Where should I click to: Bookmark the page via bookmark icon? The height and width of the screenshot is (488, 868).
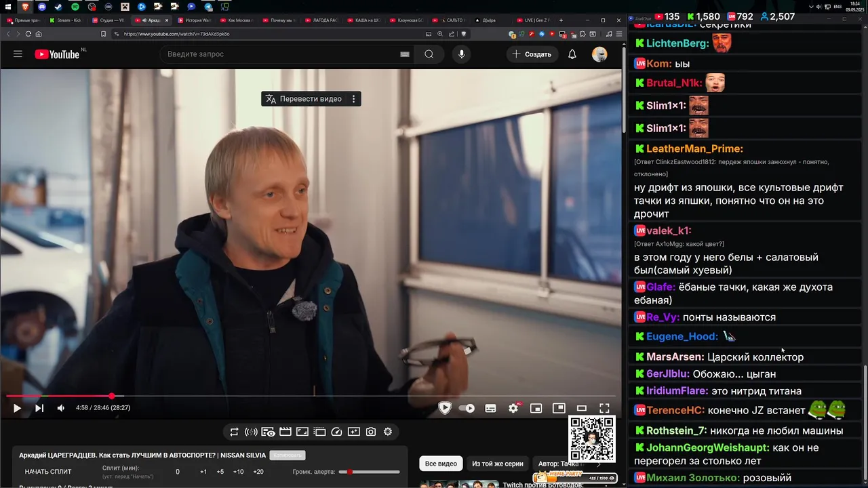[x=103, y=34]
